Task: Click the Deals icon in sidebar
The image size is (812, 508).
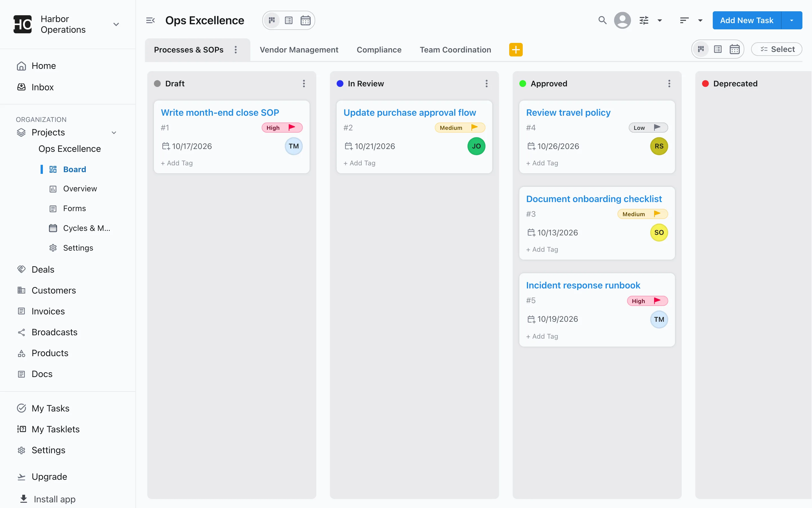Action: pos(21,270)
